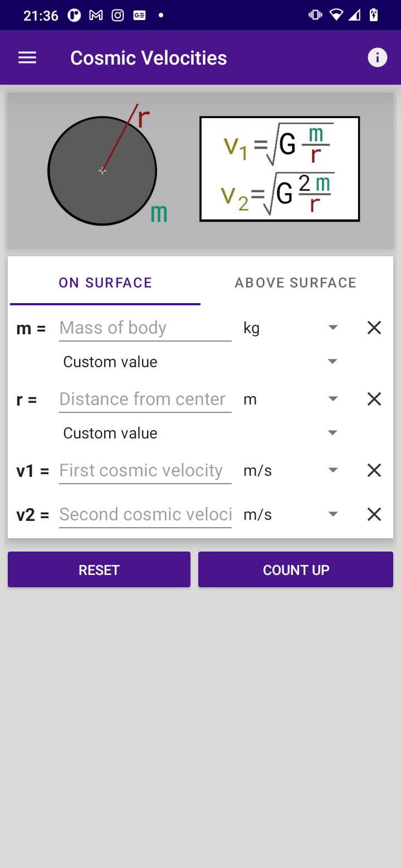The height and width of the screenshot is (868, 401).
Task: Clear the v2 field with X icon
Action: [374, 514]
